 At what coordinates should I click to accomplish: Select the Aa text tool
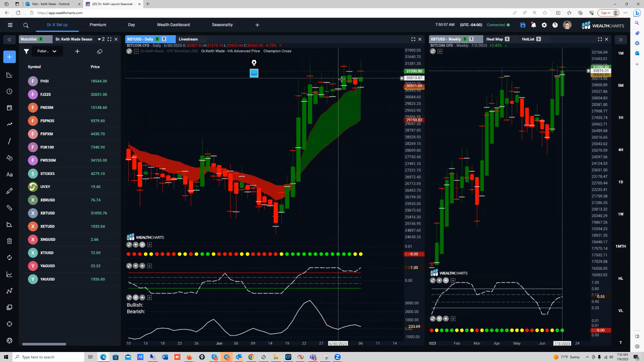(9, 174)
